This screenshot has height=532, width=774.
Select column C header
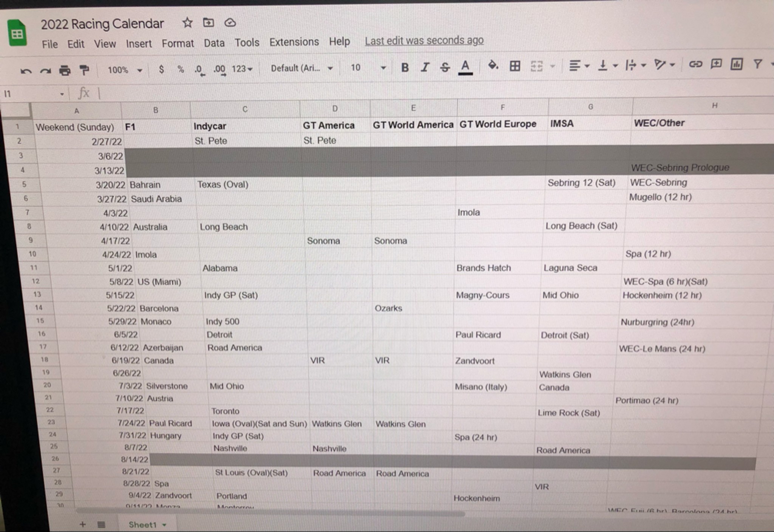(245, 109)
